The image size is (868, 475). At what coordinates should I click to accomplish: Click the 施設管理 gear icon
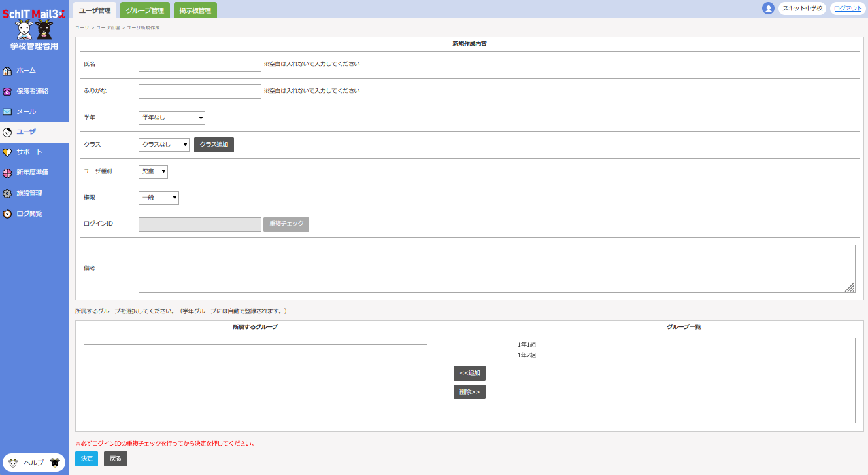click(x=7, y=194)
